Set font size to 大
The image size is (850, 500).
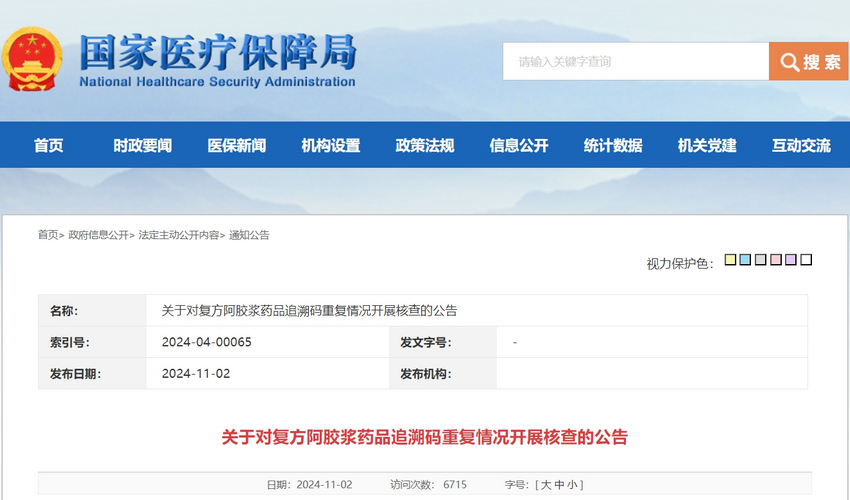coord(546,485)
